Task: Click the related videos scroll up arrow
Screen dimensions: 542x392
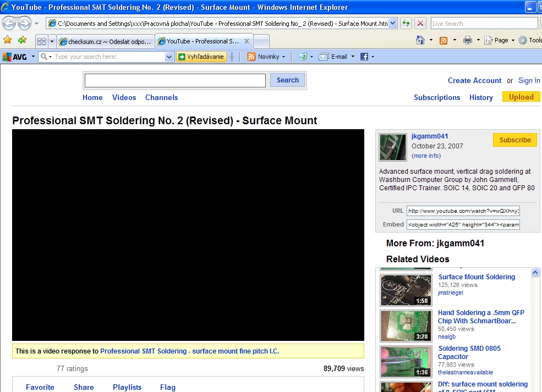Action: click(535, 273)
